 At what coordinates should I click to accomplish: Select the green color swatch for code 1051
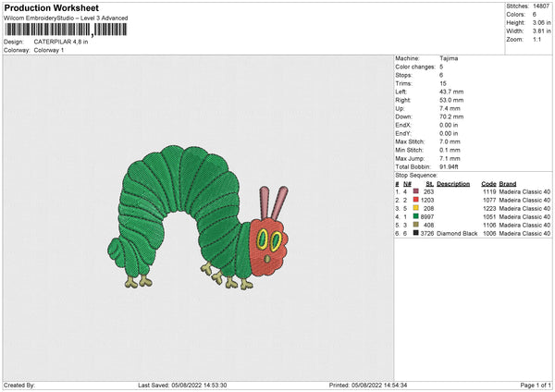point(416,216)
